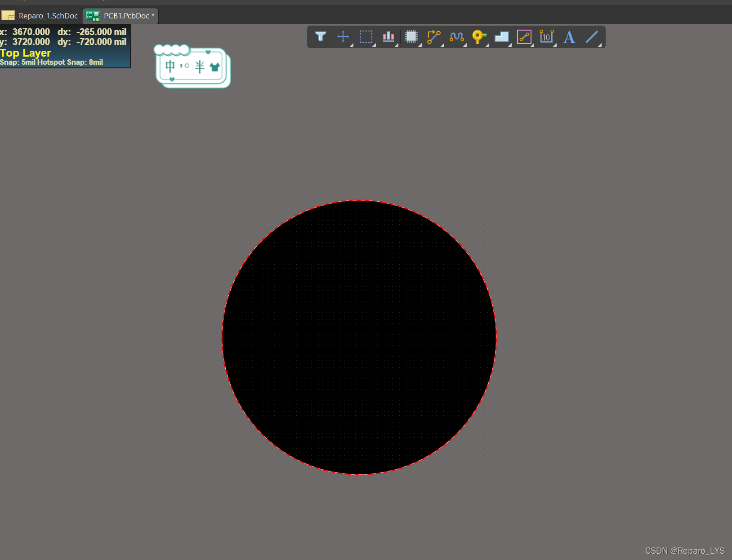Activate the Place Dimension tool

click(547, 36)
